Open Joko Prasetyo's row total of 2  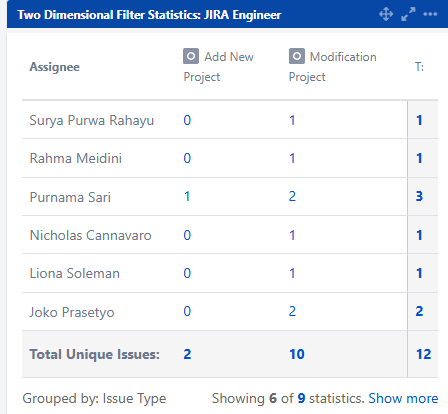pos(419,311)
